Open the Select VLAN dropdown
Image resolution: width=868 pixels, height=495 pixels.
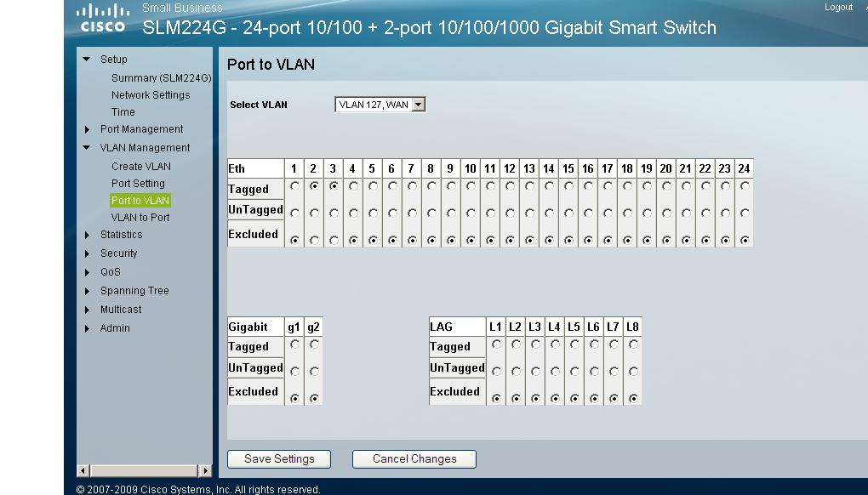click(380, 105)
